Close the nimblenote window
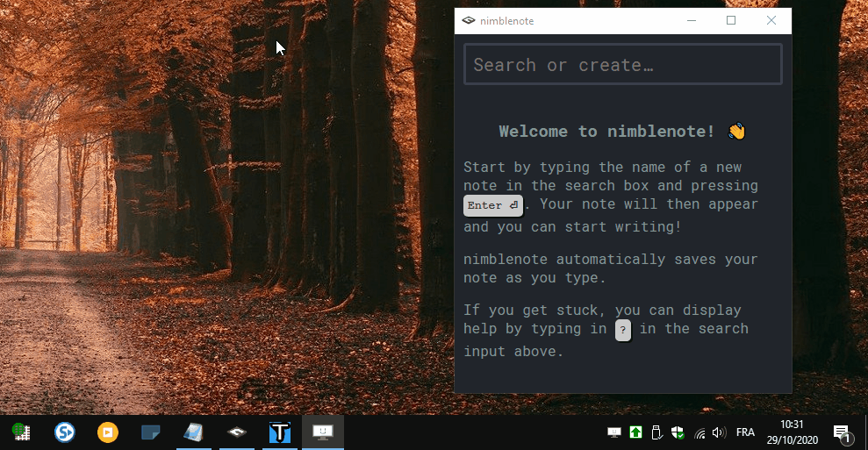 pyautogui.click(x=771, y=20)
